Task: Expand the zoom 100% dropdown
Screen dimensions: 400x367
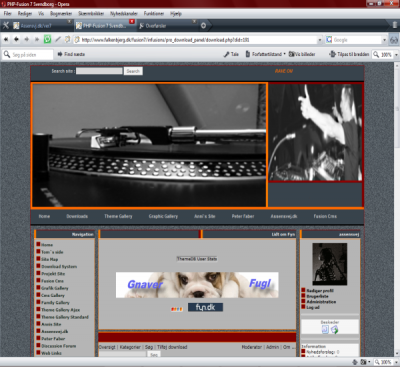Action: click(x=396, y=54)
